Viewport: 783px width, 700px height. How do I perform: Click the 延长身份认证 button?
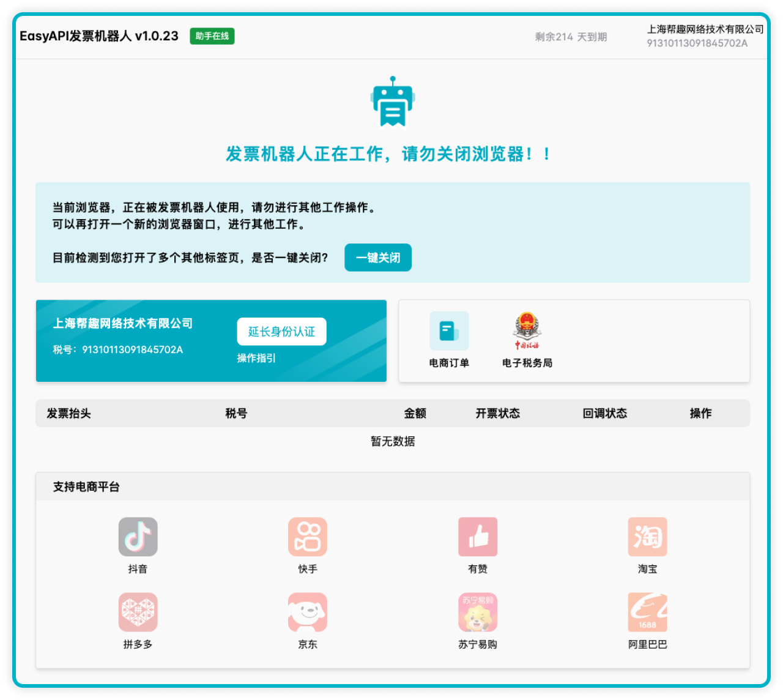(x=281, y=332)
